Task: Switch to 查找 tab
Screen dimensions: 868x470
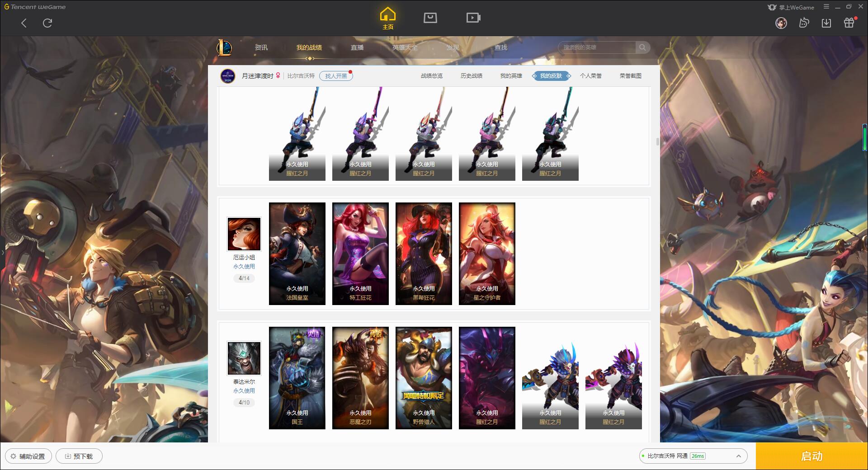Action: pos(501,47)
